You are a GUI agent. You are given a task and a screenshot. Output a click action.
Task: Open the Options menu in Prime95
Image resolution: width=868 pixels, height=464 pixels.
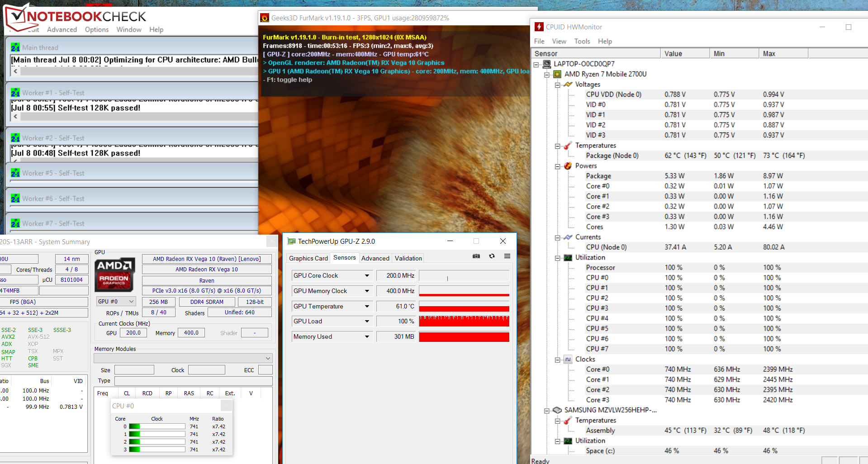coord(97,29)
